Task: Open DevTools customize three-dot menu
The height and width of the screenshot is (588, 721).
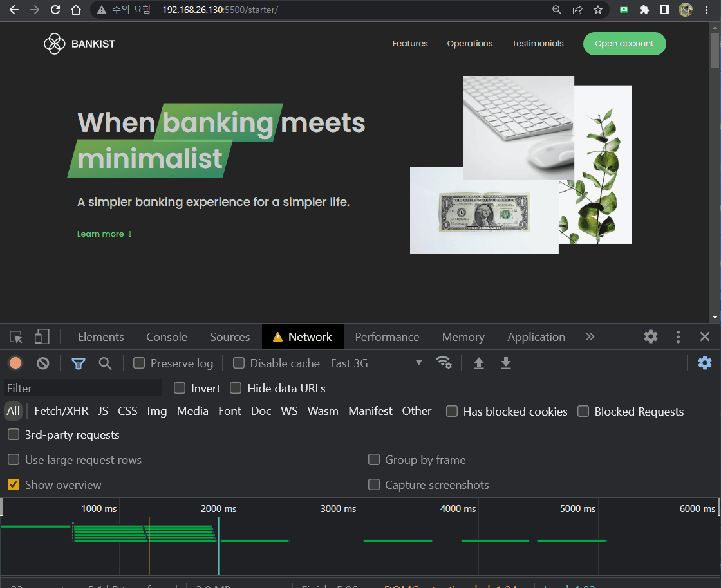Action: click(679, 336)
